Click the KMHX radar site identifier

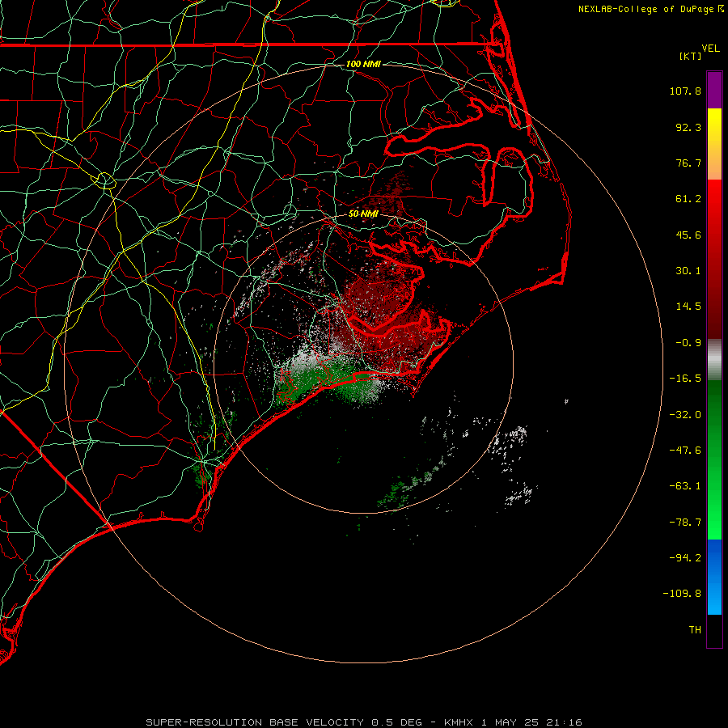tap(459, 722)
